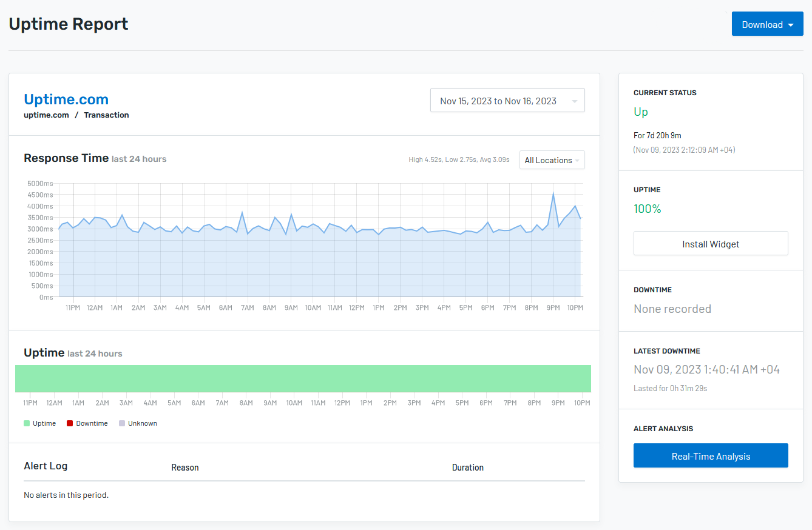Click the Up status text in Current Status
812x530 pixels.
click(x=640, y=112)
